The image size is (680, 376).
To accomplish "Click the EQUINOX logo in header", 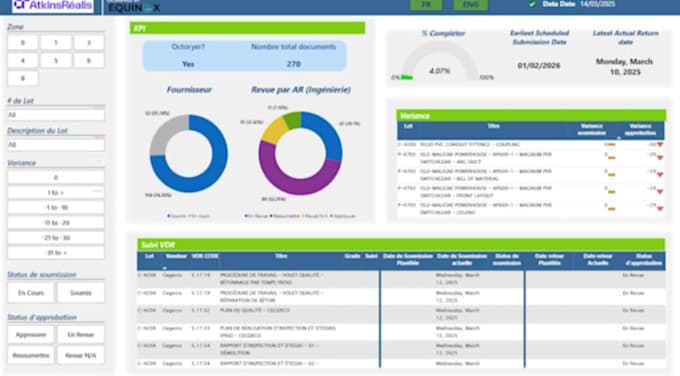I will (x=134, y=7).
